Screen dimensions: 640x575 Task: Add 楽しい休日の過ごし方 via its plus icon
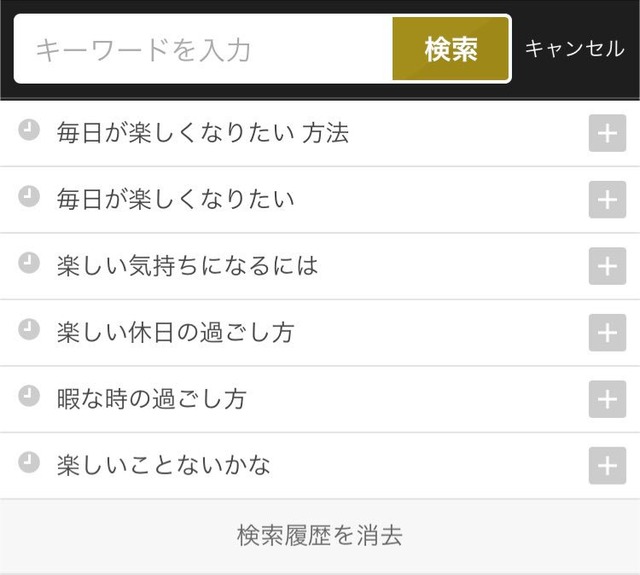(607, 333)
